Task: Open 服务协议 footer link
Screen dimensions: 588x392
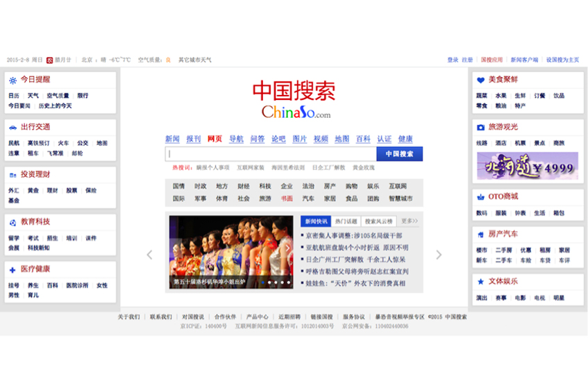Action: [353, 317]
